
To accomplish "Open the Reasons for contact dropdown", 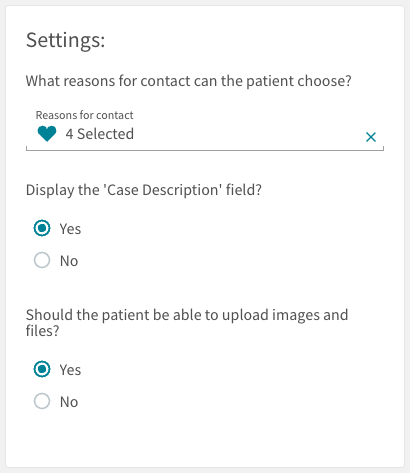I will [x=205, y=130].
